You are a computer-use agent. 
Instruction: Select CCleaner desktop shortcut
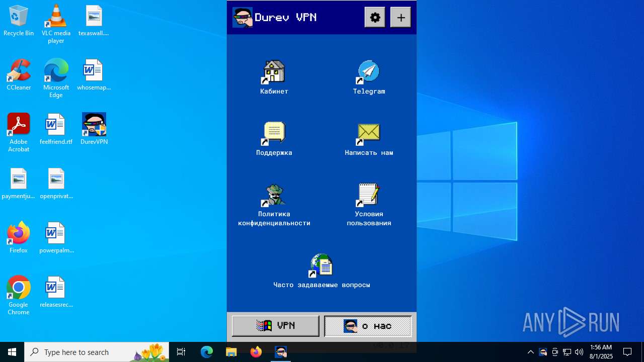tap(19, 75)
